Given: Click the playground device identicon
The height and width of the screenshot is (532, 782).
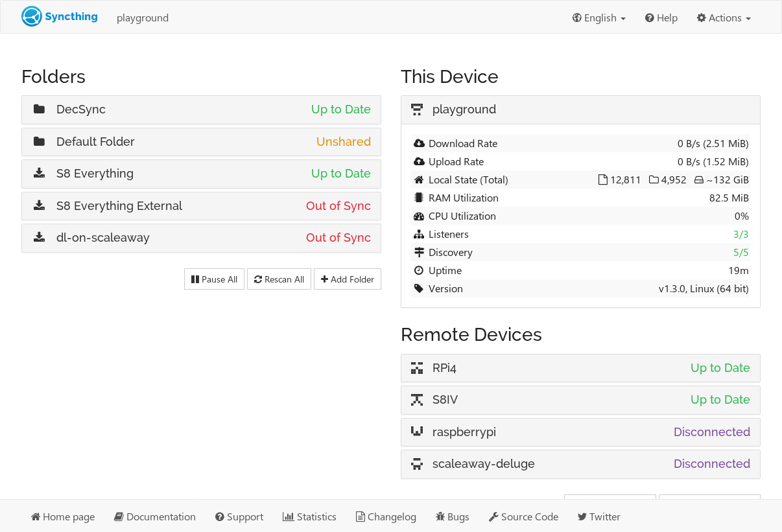Looking at the screenshot, I should click(x=417, y=110).
